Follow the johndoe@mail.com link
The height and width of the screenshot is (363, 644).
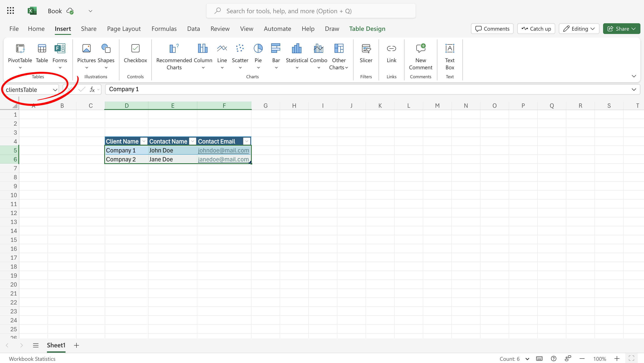pos(223,150)
